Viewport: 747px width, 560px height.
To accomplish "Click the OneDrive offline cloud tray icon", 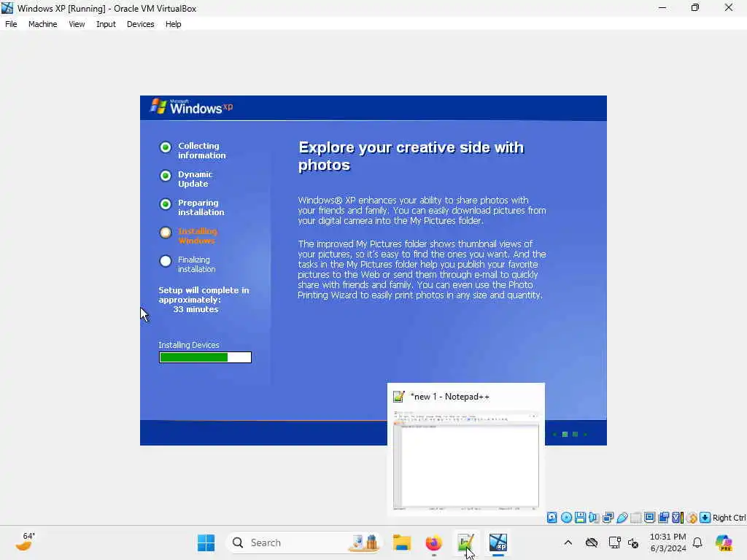I will click(x=592, y=542).
